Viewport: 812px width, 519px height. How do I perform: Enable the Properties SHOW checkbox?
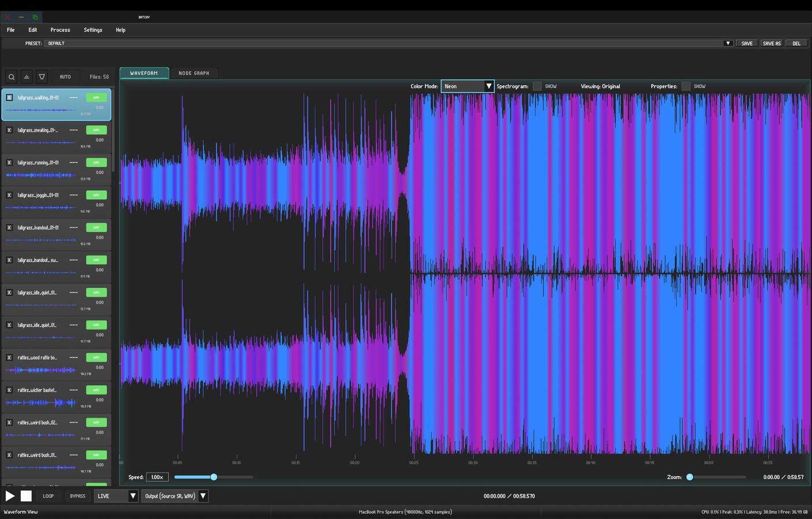pyautogui.click(x=686, y=86)
